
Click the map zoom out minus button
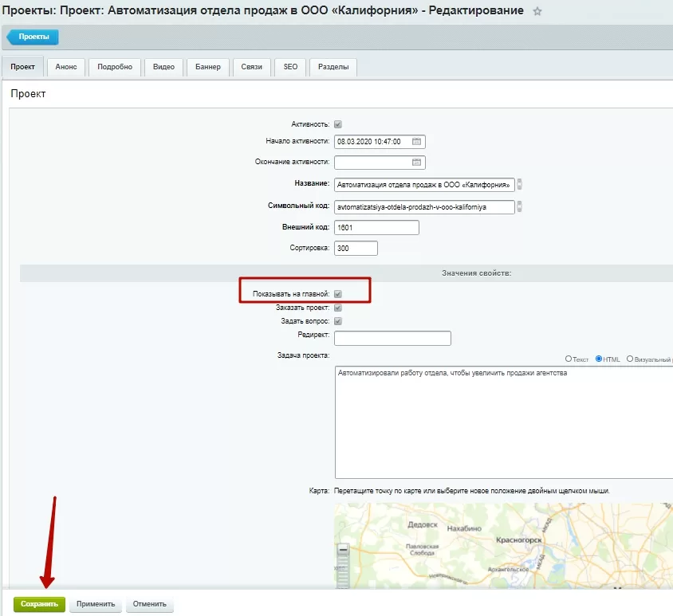pyautogui.click(x=343, y=549)
